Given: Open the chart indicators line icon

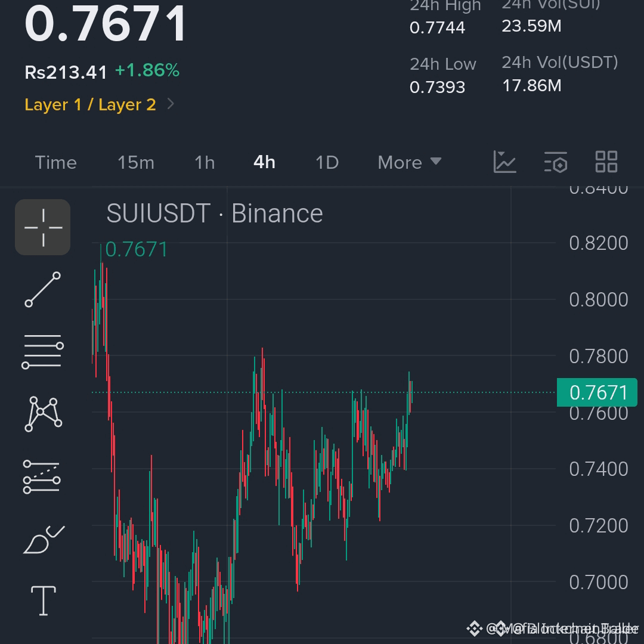Looking at the screenshot, I should (505, 162).
